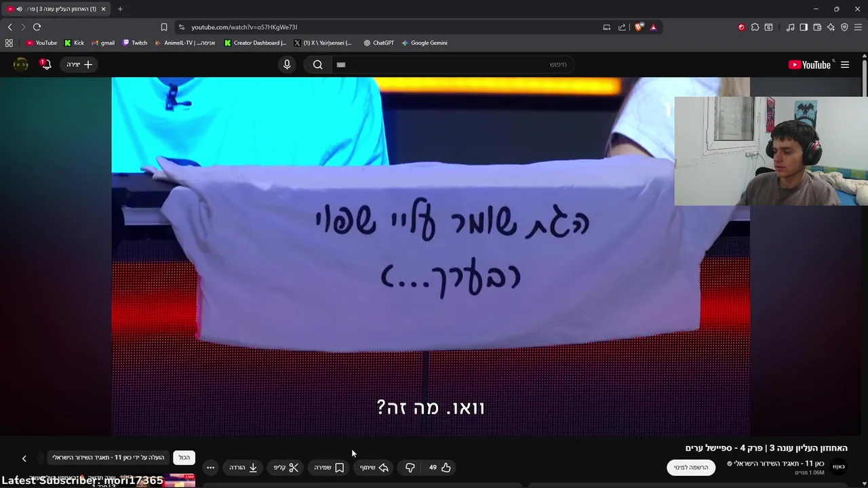Open the media control music note icon
The width and height of the screenshot is (868, 488).
coord(790,27)
